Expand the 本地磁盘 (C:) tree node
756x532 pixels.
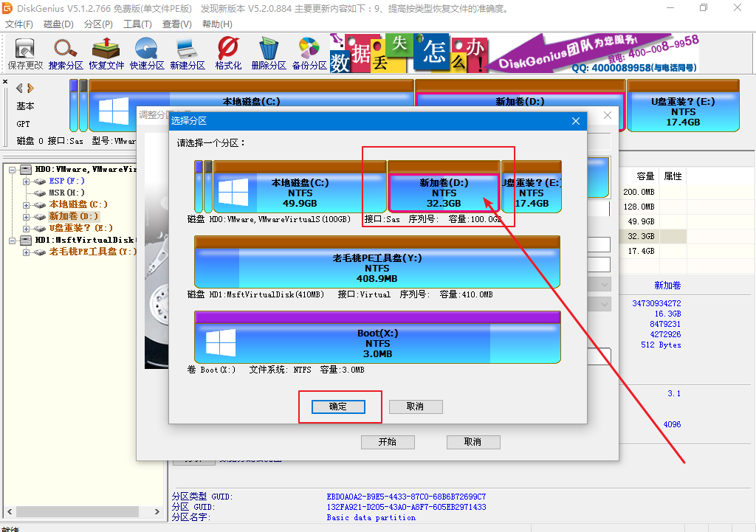pos(26,205)
